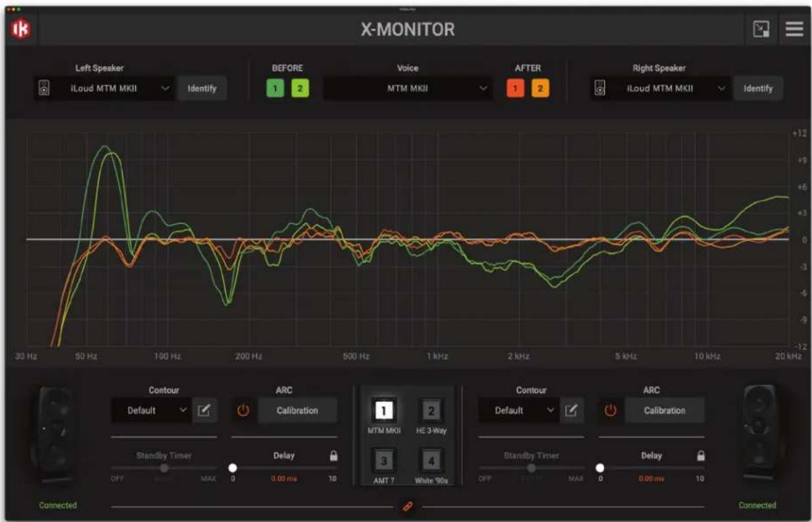Toggle AFTER curve 1 orange button

click(x=516, y=88)
